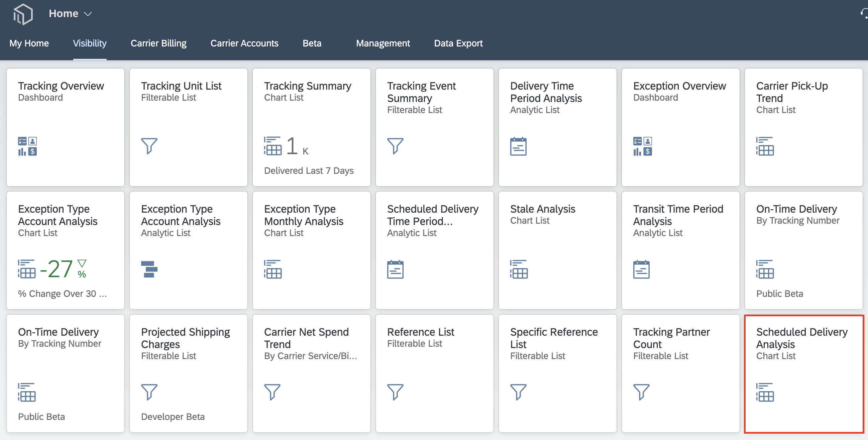Switch to the Visibility tab
Image resolution: width=868 pixels, height=440 pixels.
point(90,43)
